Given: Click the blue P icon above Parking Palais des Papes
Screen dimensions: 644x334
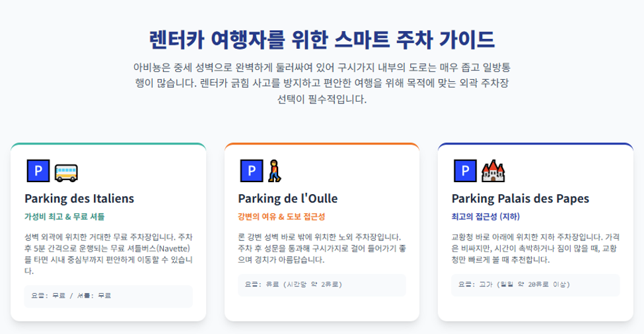Looking at the screenshot, I should (466, 171).
